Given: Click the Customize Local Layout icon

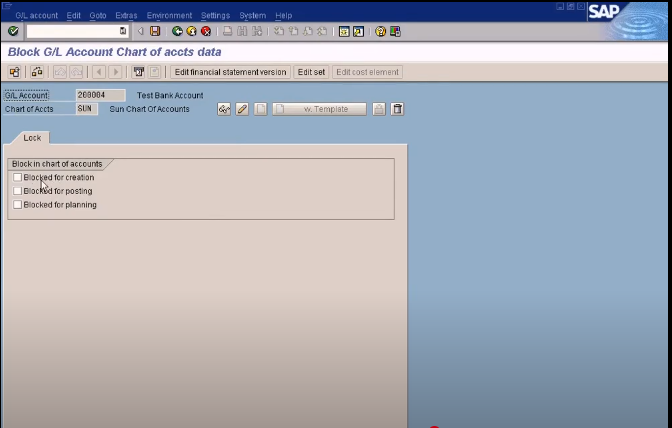Looking at the screenshot, I should pyautogui.click(x=395, y=31).
